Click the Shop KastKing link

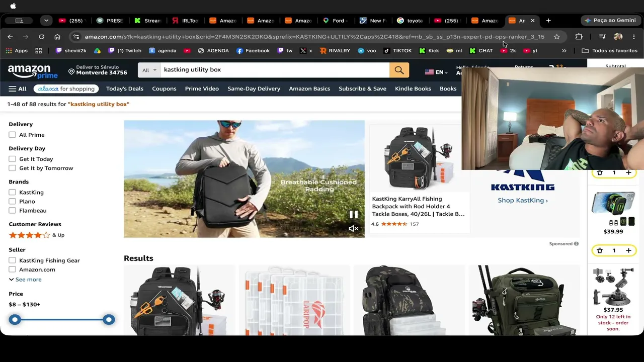pyautogui.click(x=523, y=200)
